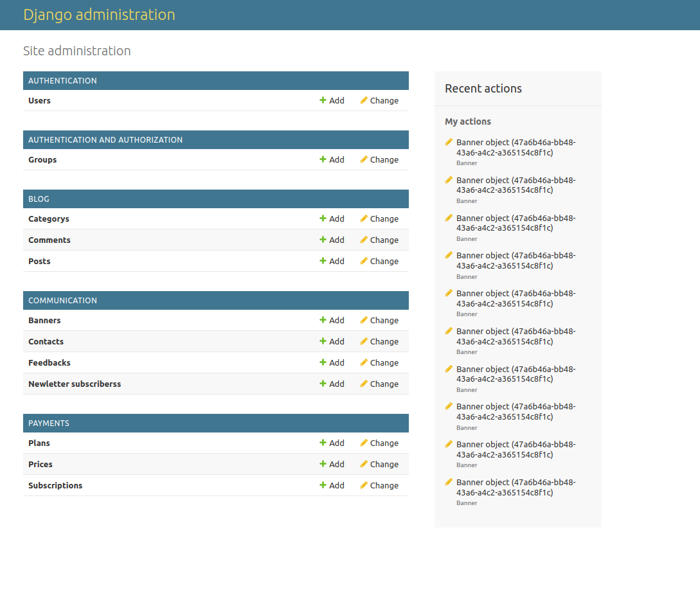Click the plus icon in Posts row

pos(323,261)
